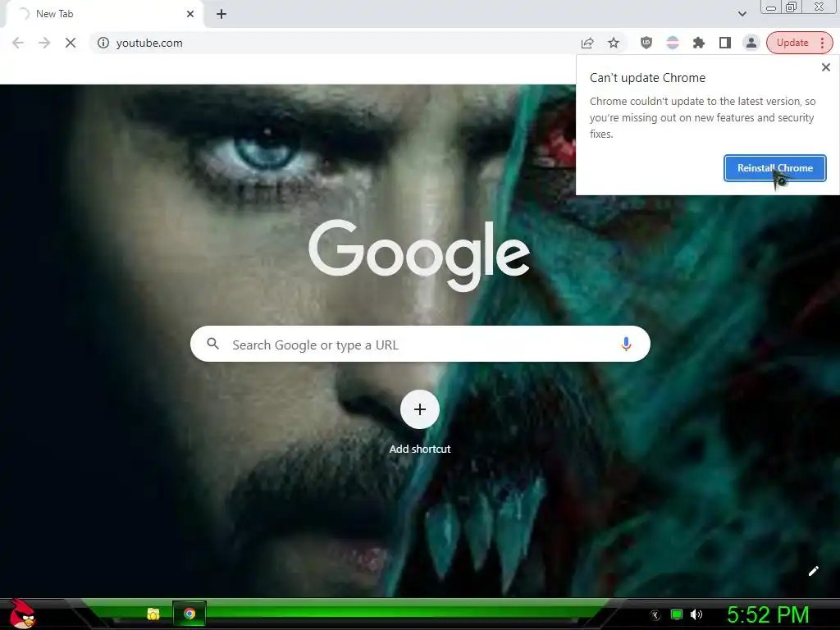
Task: Select the New Tab tab
Action: pos(104,14)
